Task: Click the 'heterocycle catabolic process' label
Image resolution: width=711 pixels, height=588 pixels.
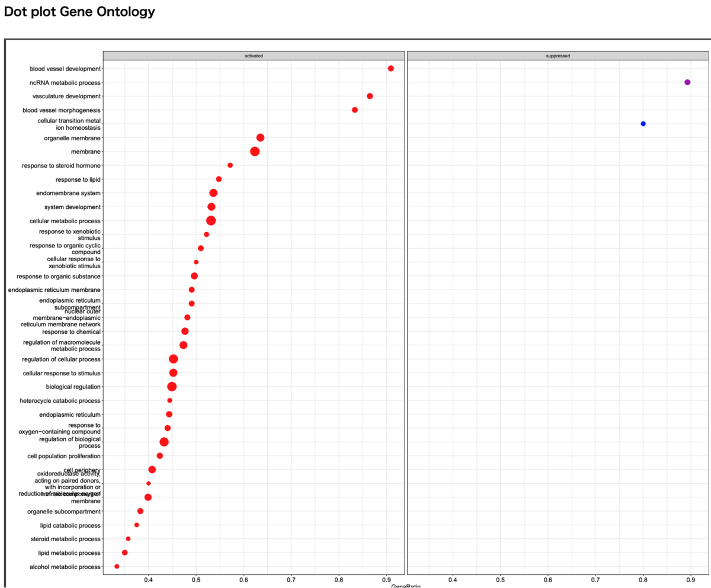Action: click(60, 401)
